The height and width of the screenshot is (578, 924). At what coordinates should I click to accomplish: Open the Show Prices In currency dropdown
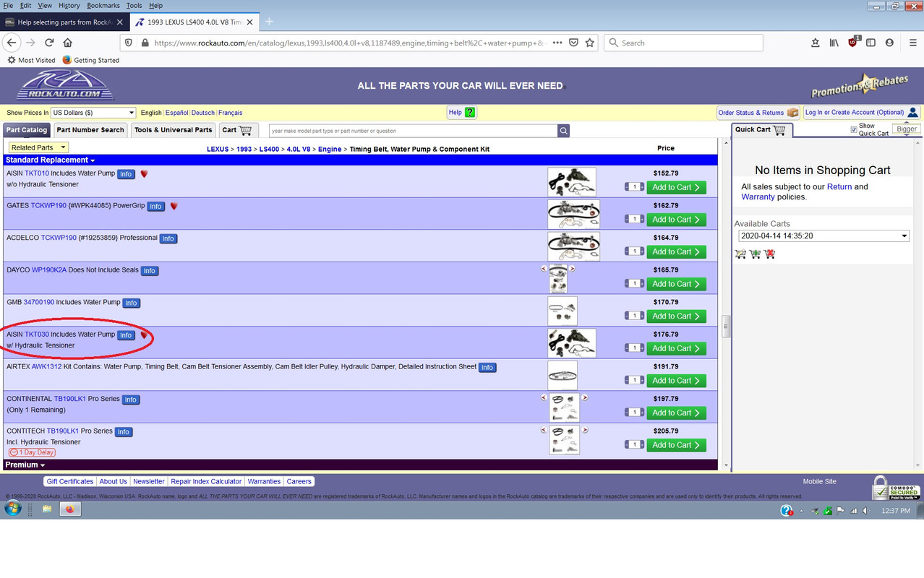click(x=93, y=113)
